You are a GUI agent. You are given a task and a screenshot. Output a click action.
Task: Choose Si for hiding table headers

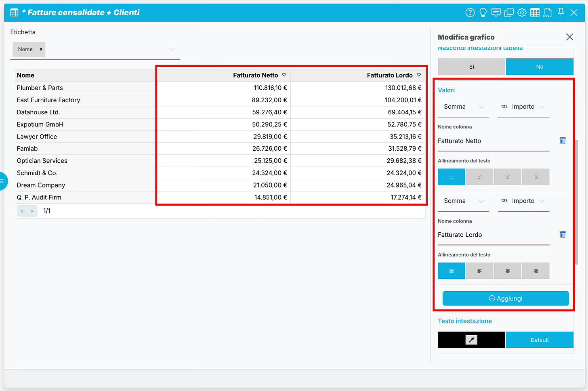point(471,67)
